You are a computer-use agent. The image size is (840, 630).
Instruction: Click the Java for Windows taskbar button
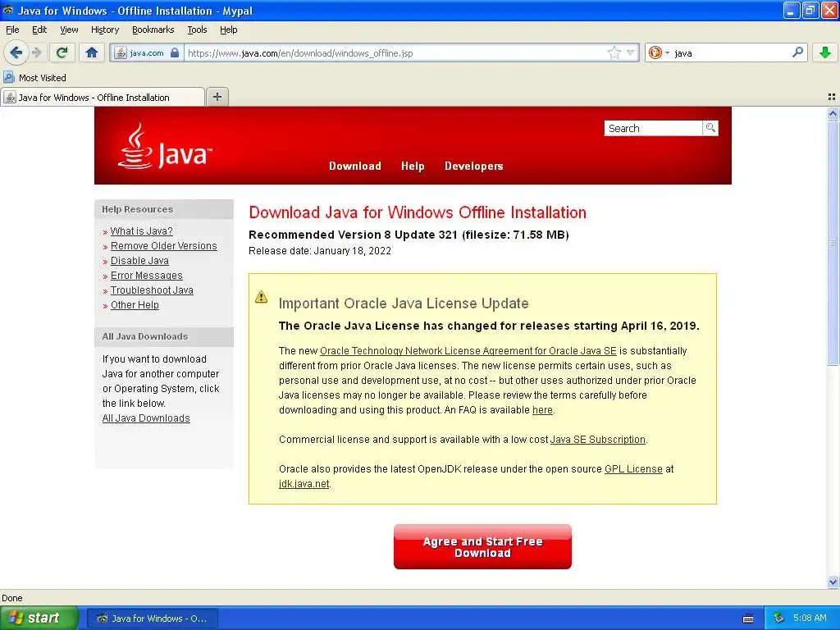[153, 619]
